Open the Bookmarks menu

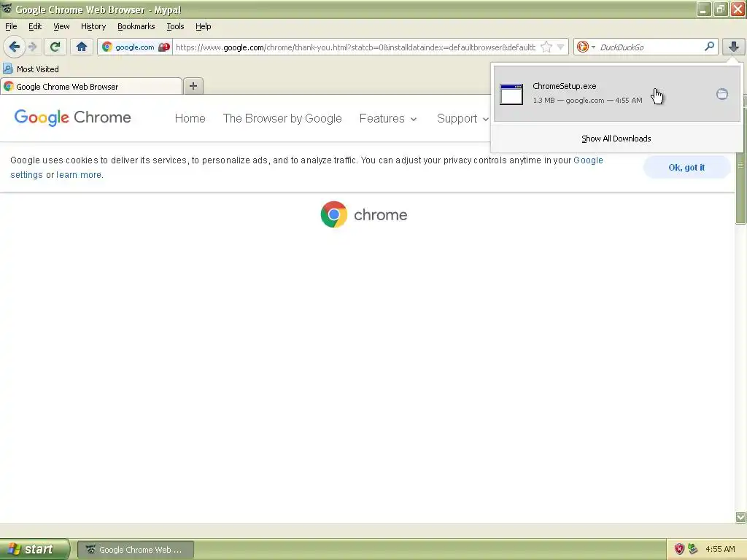pyautogui.click(x=136, y=26)
